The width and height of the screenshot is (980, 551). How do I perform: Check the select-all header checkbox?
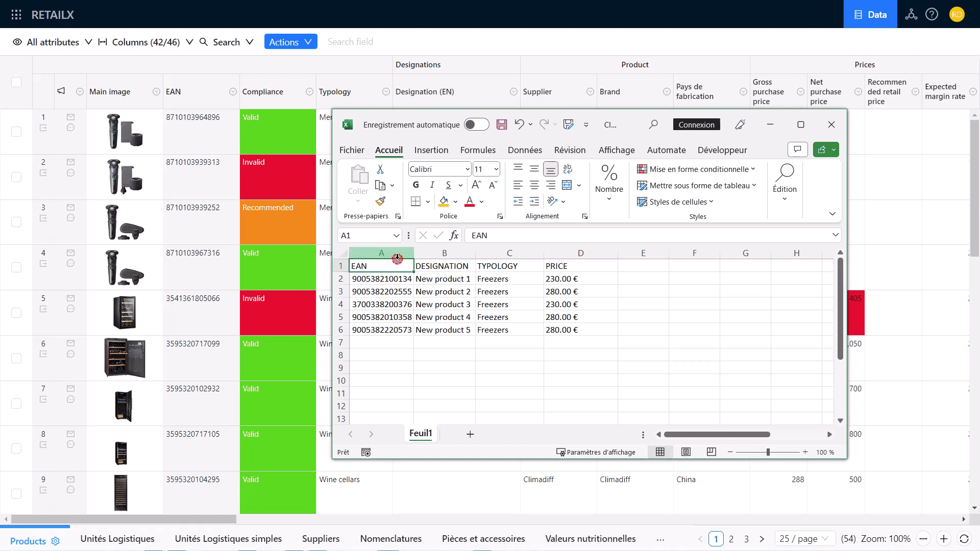point(16,82)
